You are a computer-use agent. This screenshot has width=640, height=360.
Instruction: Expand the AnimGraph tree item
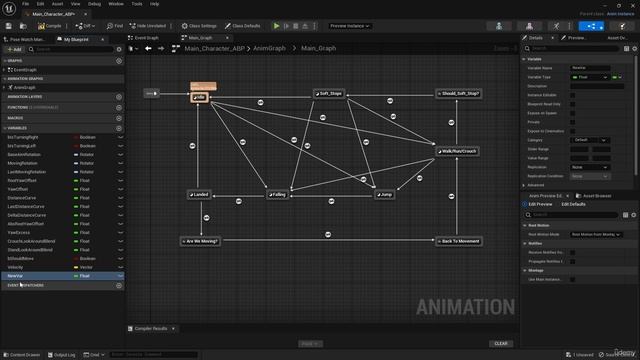[4, 88]
